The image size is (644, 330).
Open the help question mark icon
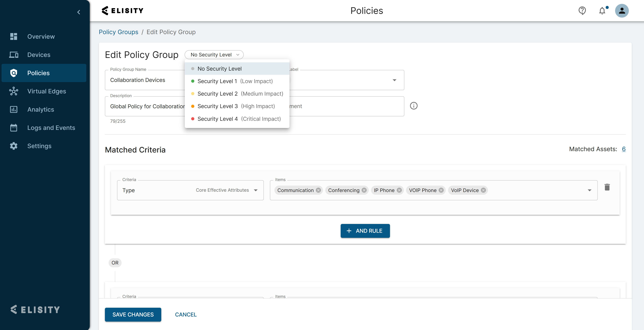pos(582,10)
